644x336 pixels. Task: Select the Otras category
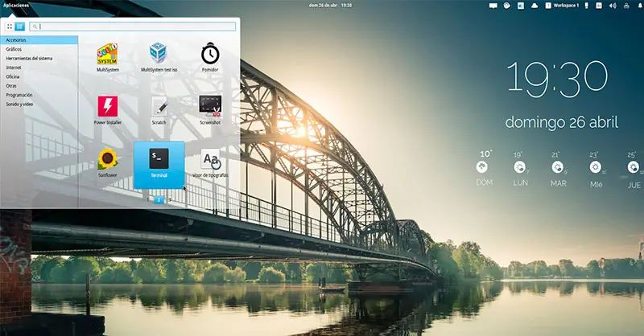[39, 86]
